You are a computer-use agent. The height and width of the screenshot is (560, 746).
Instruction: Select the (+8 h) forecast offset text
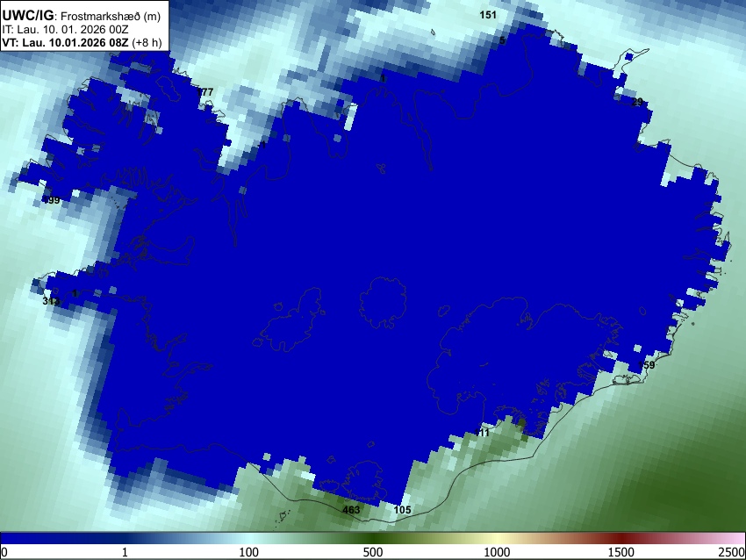(x=147, y=42)
